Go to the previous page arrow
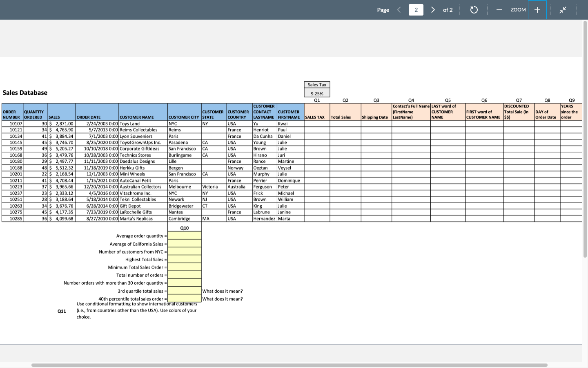588x368 pixels. pos(399,10)
